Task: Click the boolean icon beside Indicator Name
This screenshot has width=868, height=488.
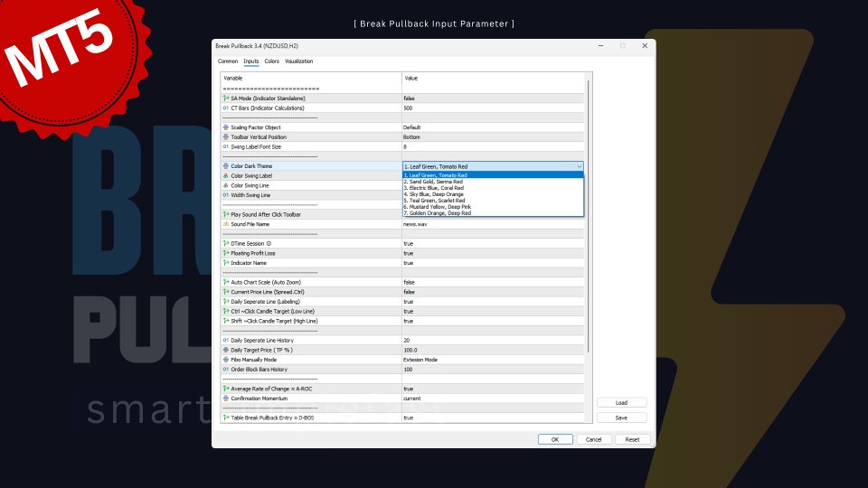Action: (226, 263)
